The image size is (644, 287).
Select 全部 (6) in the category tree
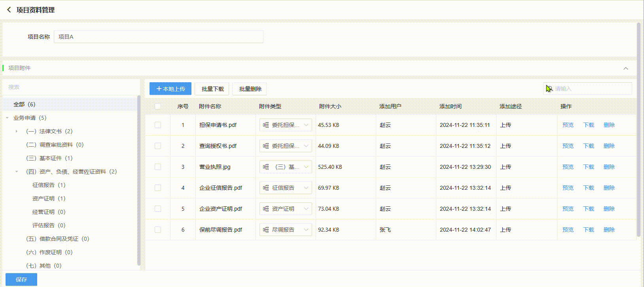pyautogui.click(x=25, y=104)
